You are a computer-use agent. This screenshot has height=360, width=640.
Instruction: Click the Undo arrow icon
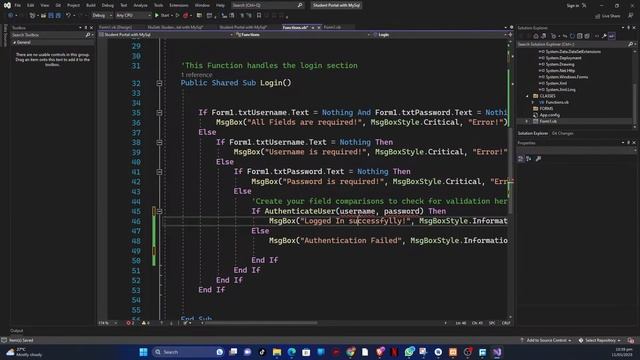(68, 16)
